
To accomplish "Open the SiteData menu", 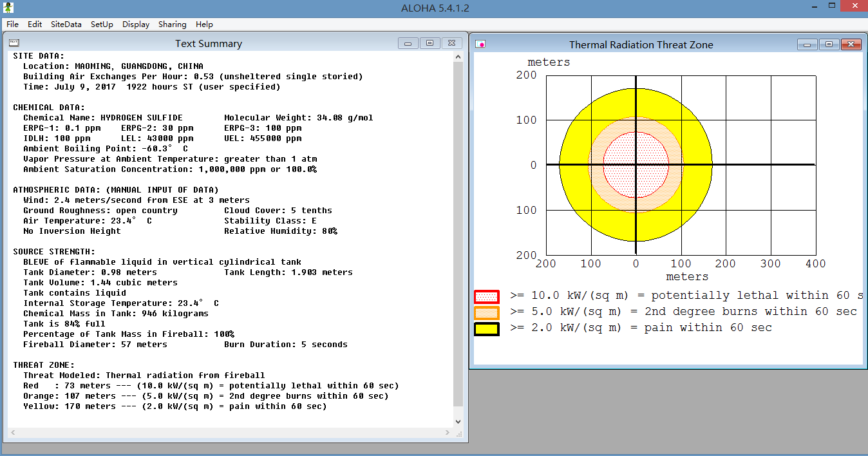I will pos(66,24).
